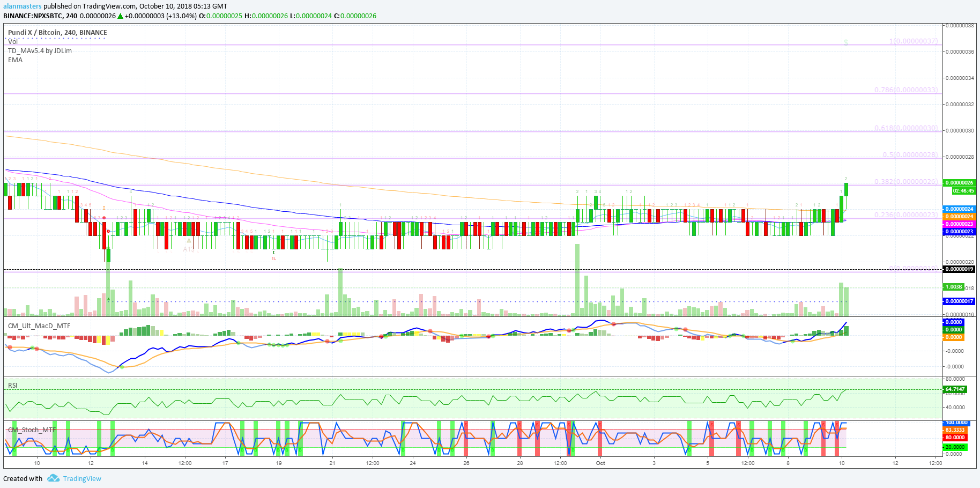980x488 pixels.
Task: Open the alanmasters author profile link
Action: 23,6
